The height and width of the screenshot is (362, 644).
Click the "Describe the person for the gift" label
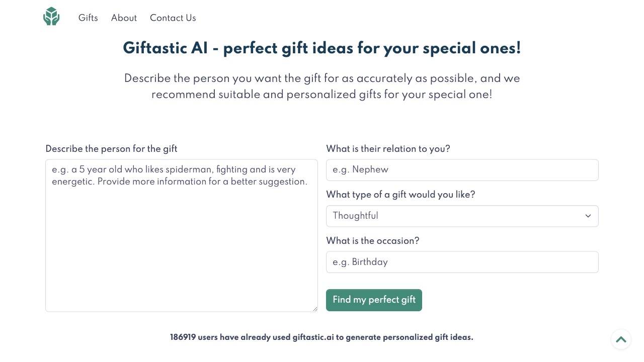[111, 149]
